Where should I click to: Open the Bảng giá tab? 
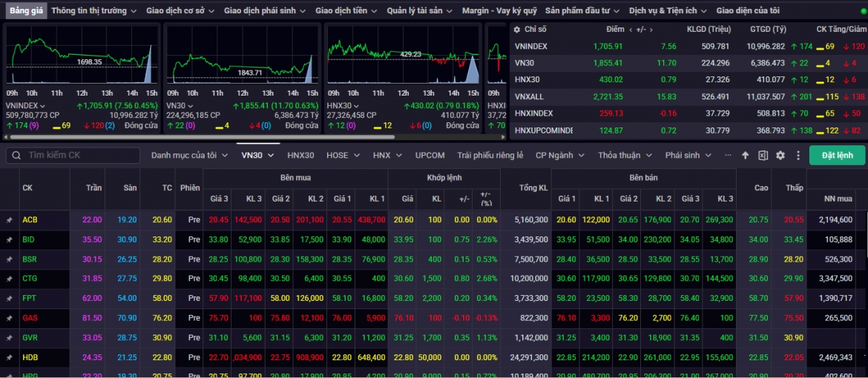coord(26,10)
